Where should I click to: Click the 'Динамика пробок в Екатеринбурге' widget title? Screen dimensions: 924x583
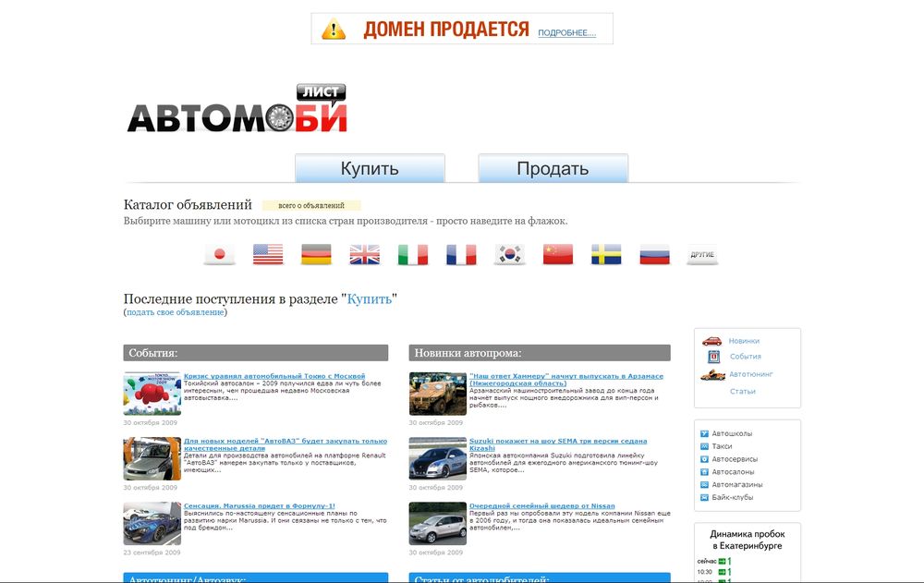click(748, 540)
